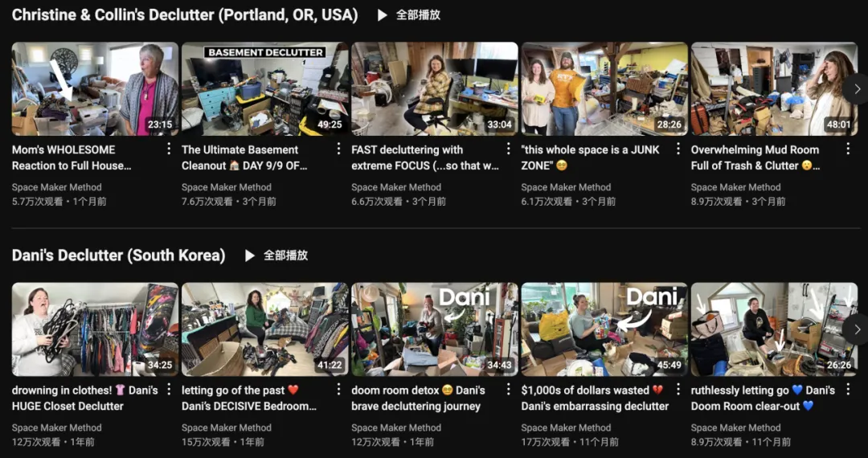Open three-dot menu for FAST decluttering video
This screenshot has height=458, width=868.
[x=508, y=149]
